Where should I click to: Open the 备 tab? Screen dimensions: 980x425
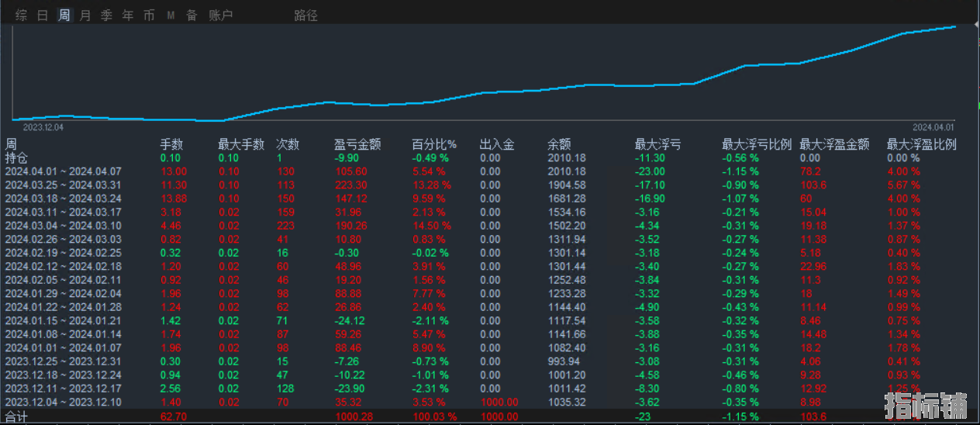(x=192, y=15)
